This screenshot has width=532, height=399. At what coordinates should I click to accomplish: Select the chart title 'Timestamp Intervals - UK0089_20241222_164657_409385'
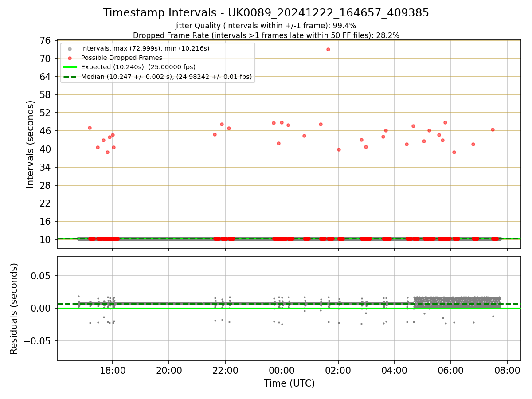pyautogui.click(x=266, y=13)
